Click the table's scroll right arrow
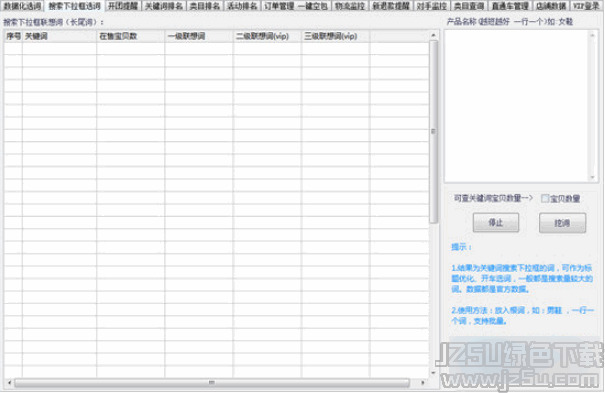 click(x=423, y=383)
